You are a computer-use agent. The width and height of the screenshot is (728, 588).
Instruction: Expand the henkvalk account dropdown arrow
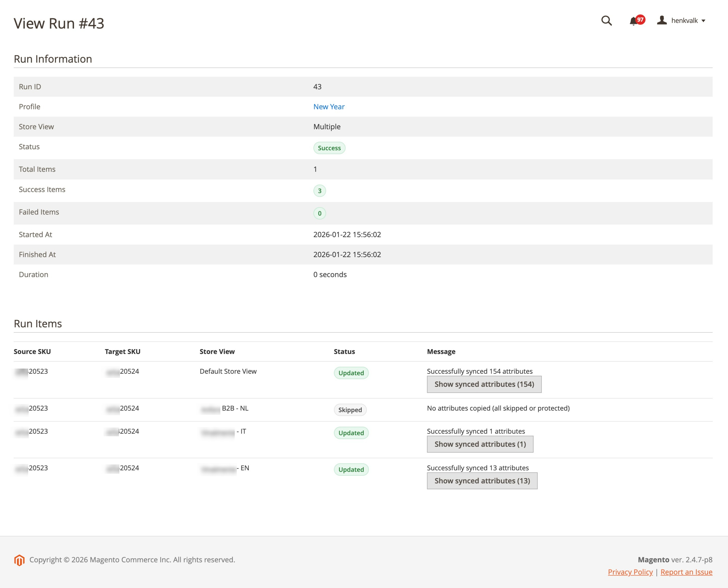point(703,21)
